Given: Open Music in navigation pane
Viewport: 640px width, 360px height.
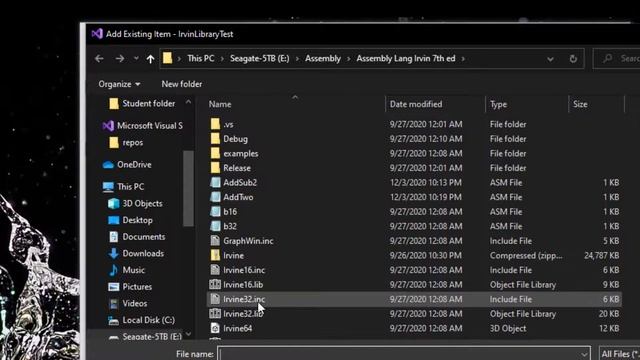Looking at the screenshot, I should (x=127, y=270).
